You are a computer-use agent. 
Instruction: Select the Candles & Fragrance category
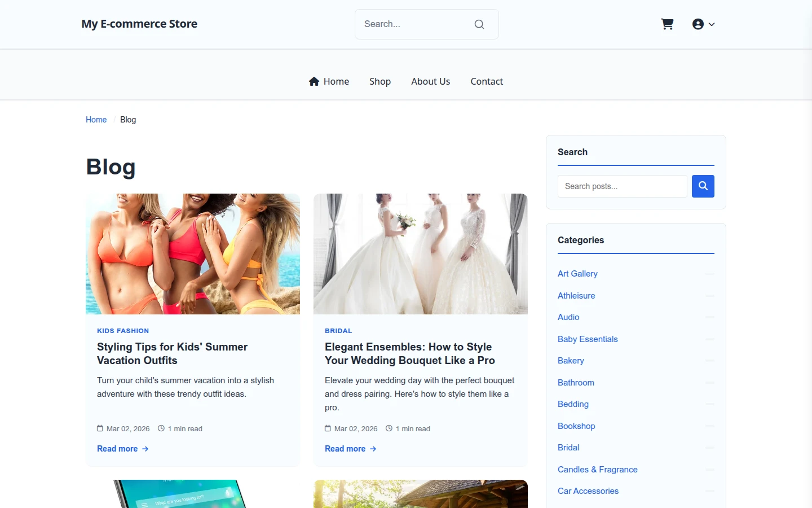[598, 470]
